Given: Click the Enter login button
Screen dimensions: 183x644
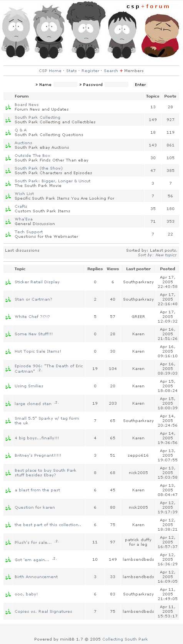Looking at the screenshot, I should click(x=140, y=85).
